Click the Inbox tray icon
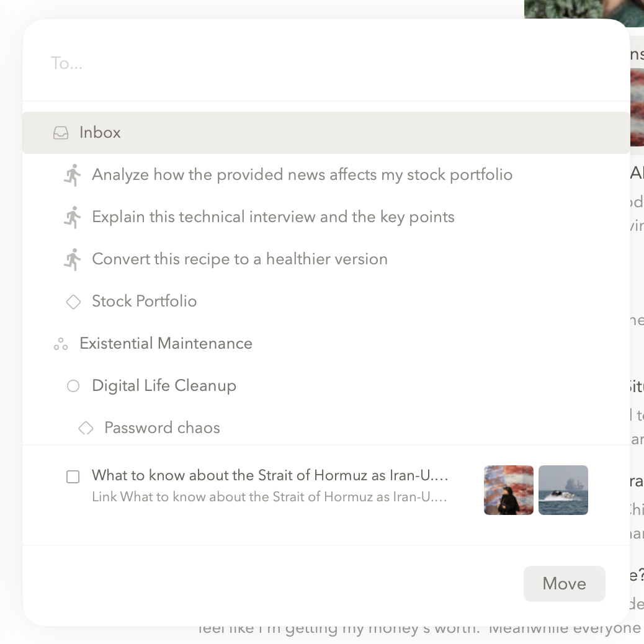This screenshot has width=644, height=644. pos(61,133)
